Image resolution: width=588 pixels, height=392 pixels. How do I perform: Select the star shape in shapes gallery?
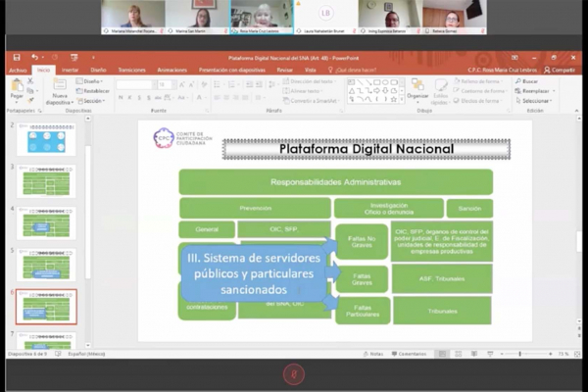393,99
